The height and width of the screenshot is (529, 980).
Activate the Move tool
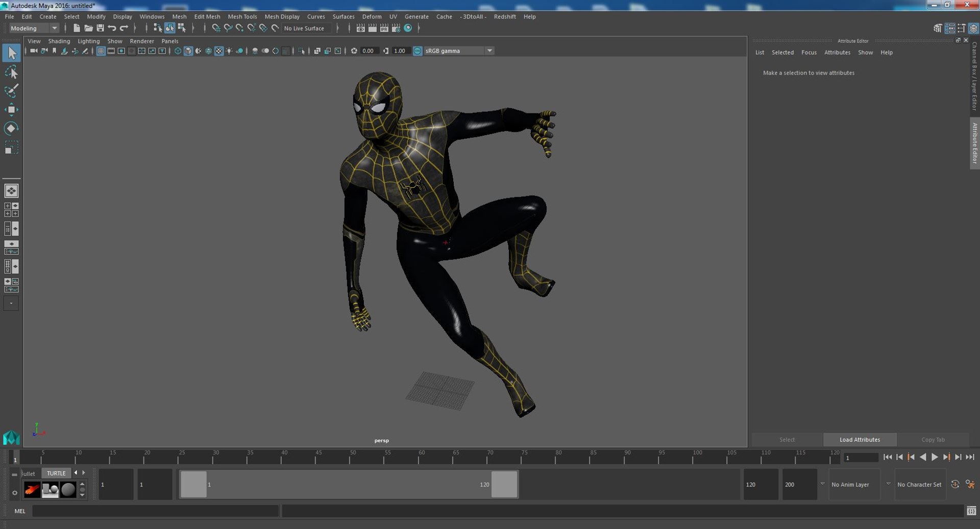click(x=11, y=110)
